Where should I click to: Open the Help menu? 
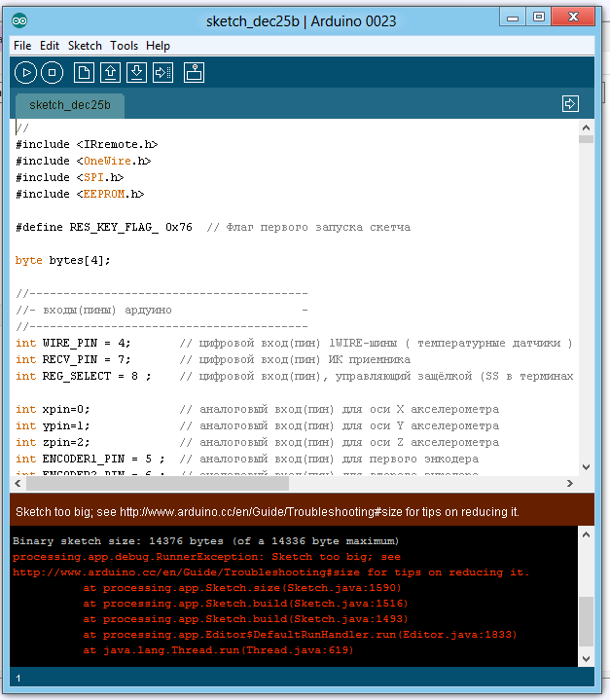pos(158,46)
